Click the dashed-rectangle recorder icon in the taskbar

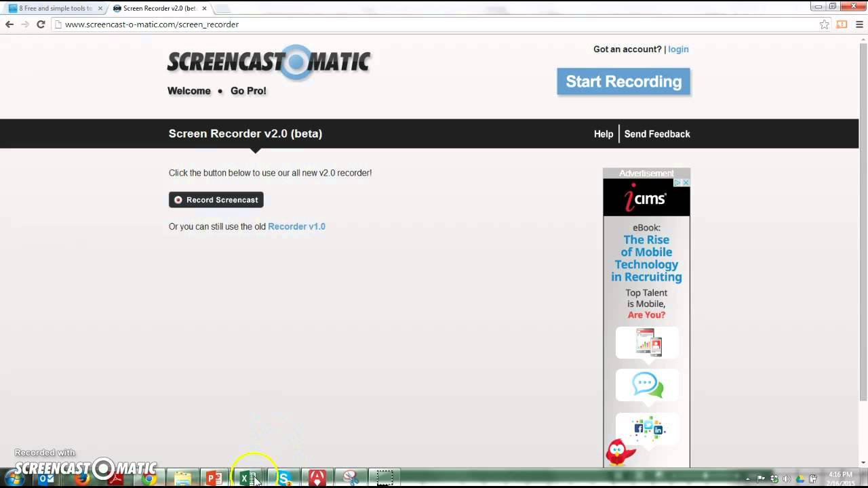[384, 479]
